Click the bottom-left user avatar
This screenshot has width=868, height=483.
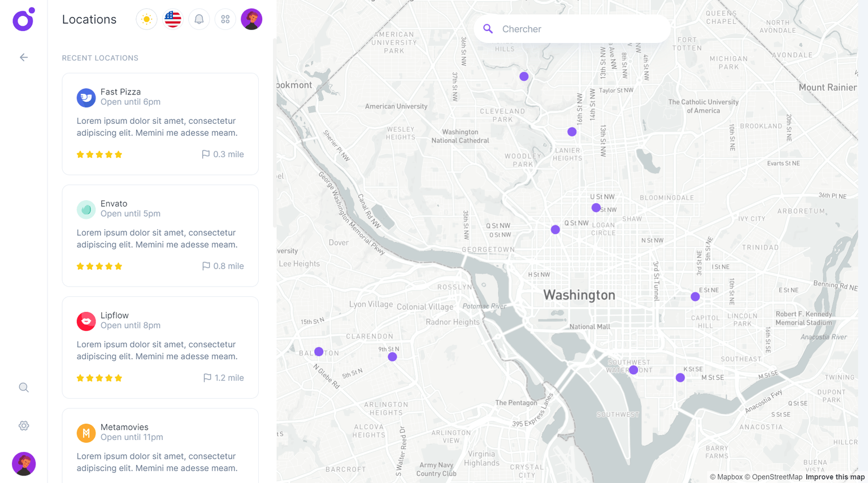point(24,464)
